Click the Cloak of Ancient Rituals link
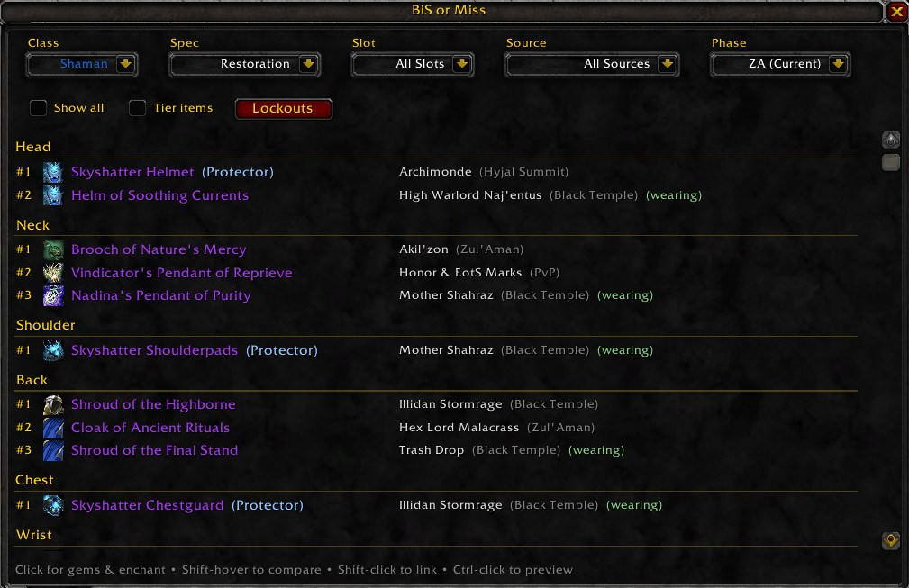The height and width of the screenshot is (588, 909). 150,428
